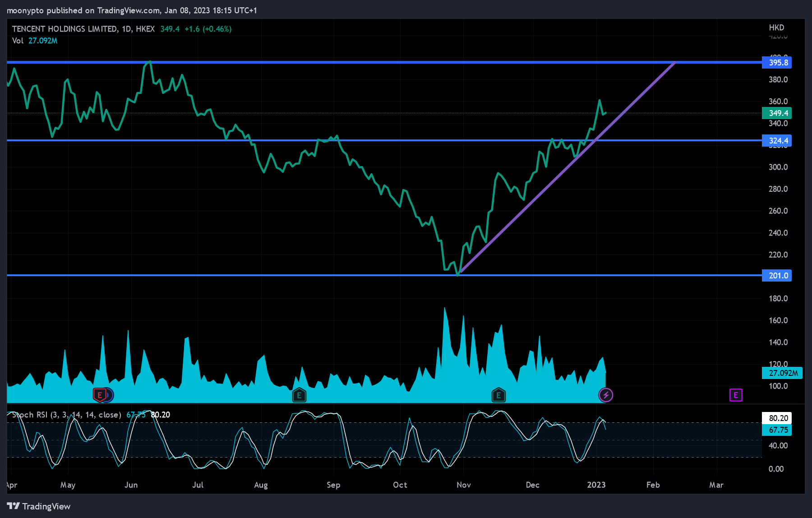Click the 80.20 Stoch RSI axis label

(x=777, y=418)
